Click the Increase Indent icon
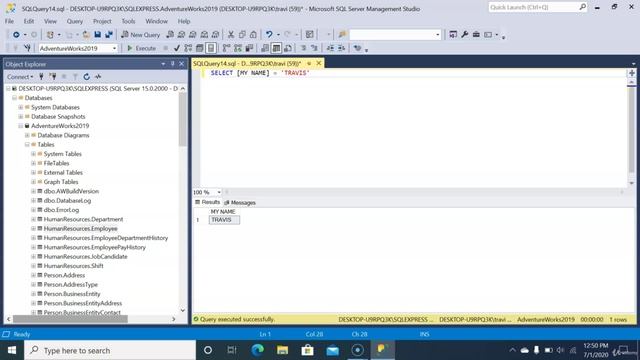 pyautogui.click(x=341, y=48)
